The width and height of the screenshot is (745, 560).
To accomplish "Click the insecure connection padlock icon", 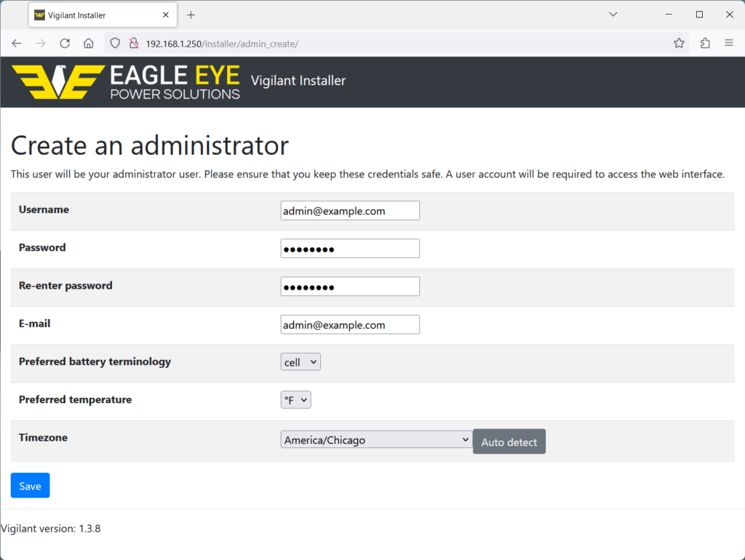I will 134,44.
